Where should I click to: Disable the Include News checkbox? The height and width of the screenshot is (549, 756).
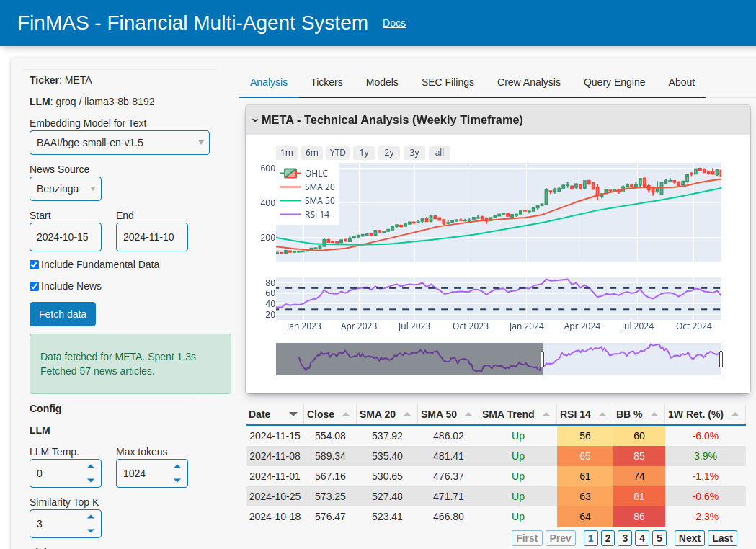tap(34, 286)
